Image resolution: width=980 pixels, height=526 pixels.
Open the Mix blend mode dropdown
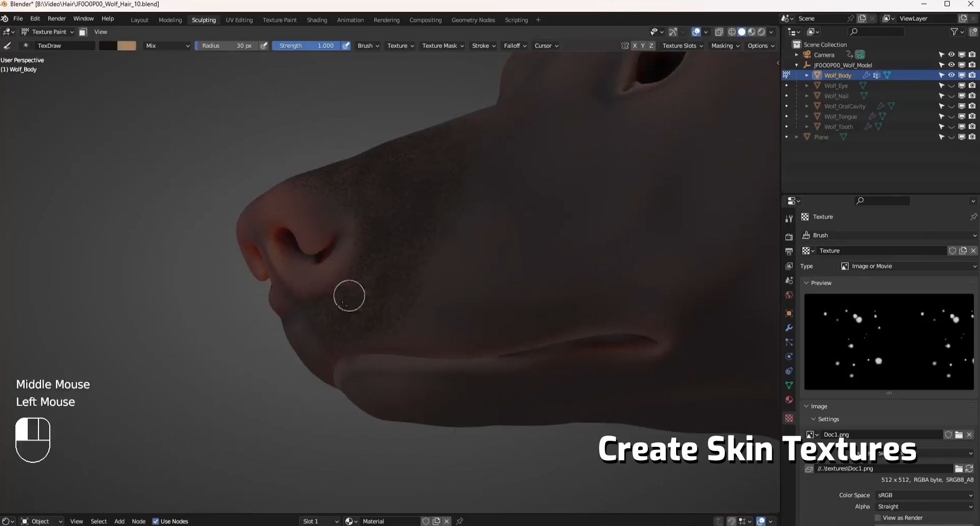167,46
